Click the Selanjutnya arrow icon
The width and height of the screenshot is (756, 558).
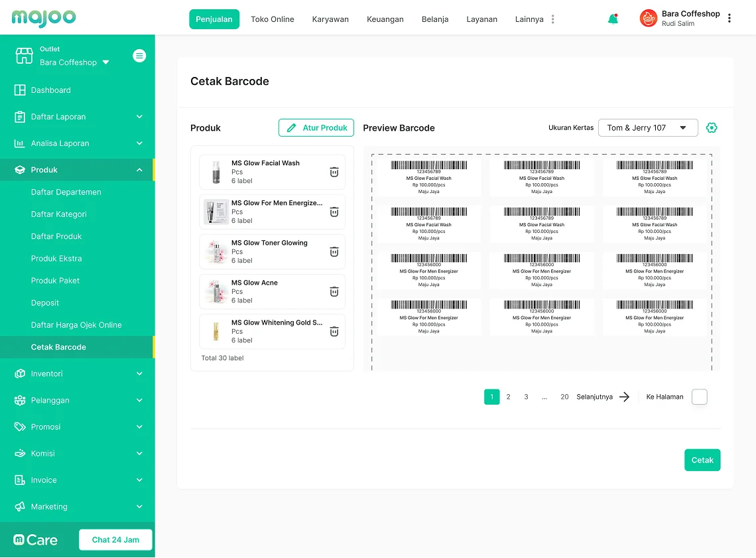coord(625,397)
